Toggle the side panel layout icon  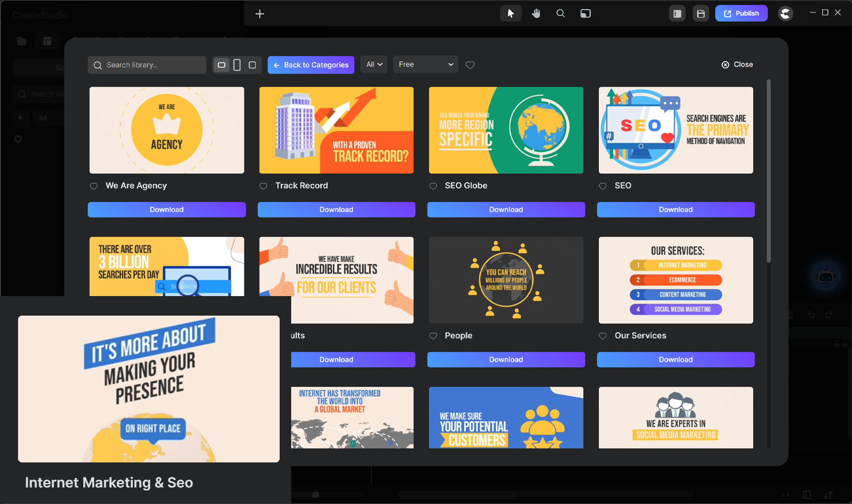(x=677, y=14)
